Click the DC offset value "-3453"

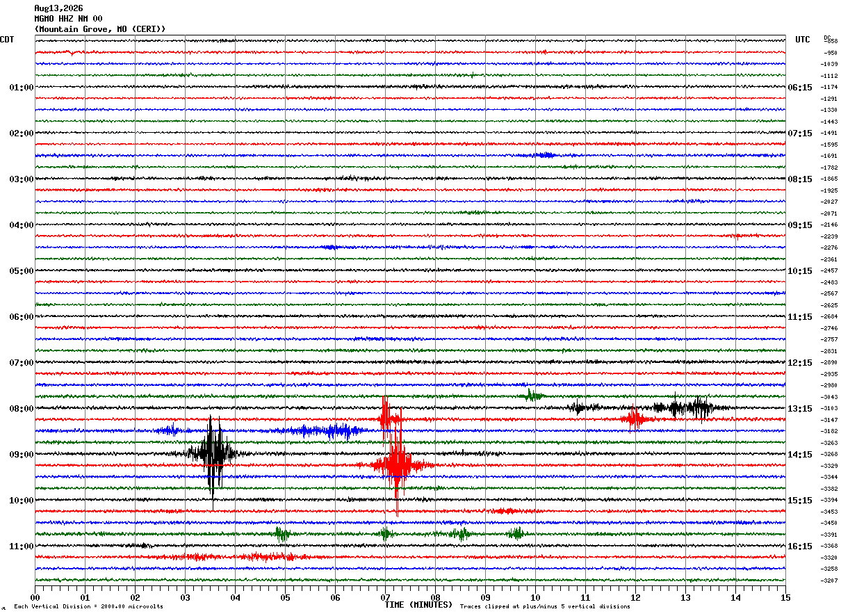point(829,512)
